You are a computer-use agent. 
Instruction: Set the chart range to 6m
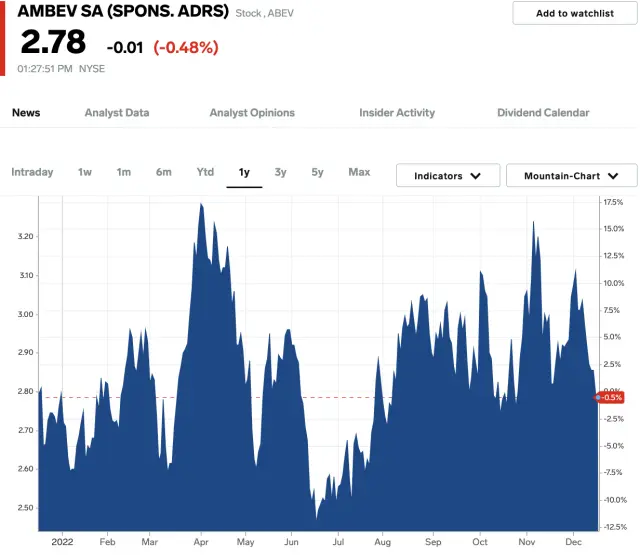click(x=163, y=172)
